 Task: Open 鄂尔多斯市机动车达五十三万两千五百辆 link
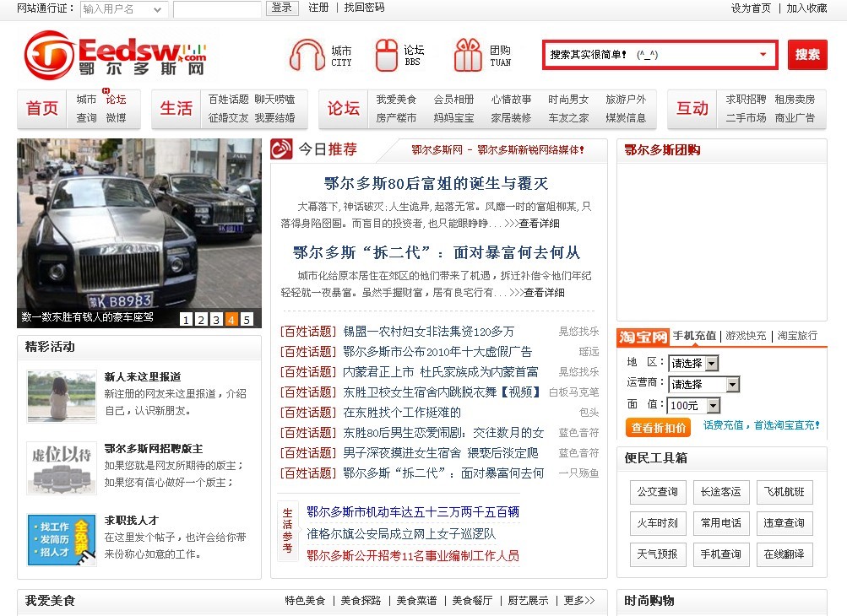(x=413, y=512)
